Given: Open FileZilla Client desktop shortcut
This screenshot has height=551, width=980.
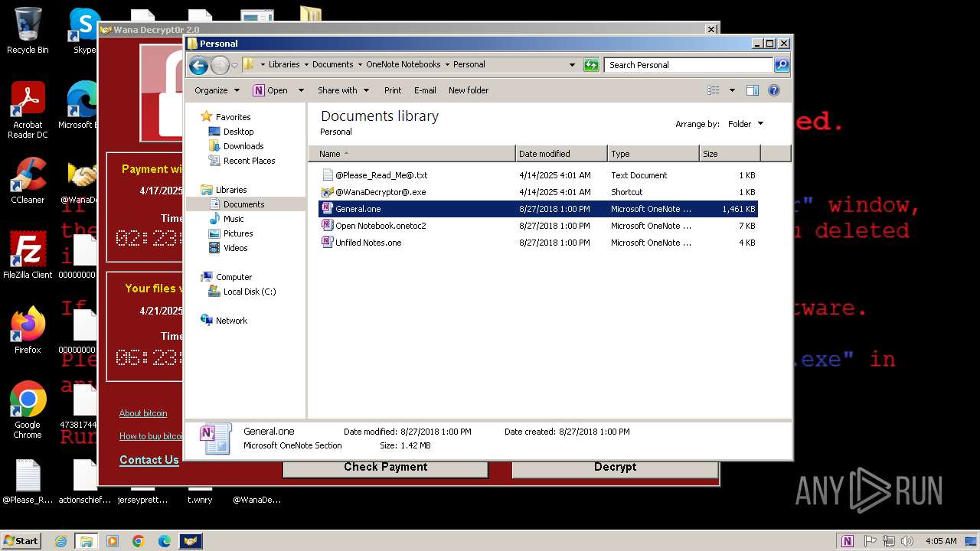Looking at the screenshot, I should tap(28, 256).
